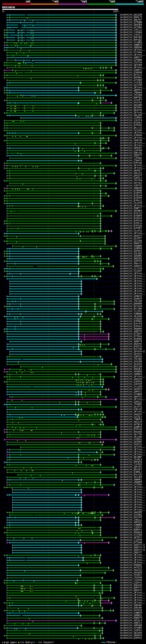
Task: Select hit UniRef100_C5B4P6
Action: pos(131,93)
